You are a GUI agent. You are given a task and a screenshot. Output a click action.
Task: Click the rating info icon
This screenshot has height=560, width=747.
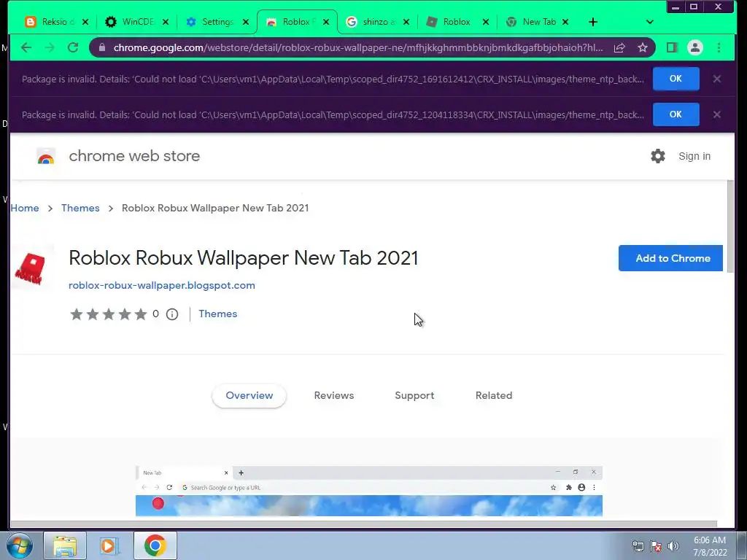point(172,314)
